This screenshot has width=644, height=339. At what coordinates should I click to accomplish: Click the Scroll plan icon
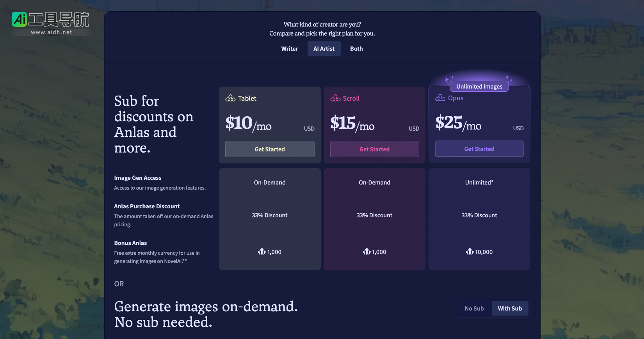335,98
